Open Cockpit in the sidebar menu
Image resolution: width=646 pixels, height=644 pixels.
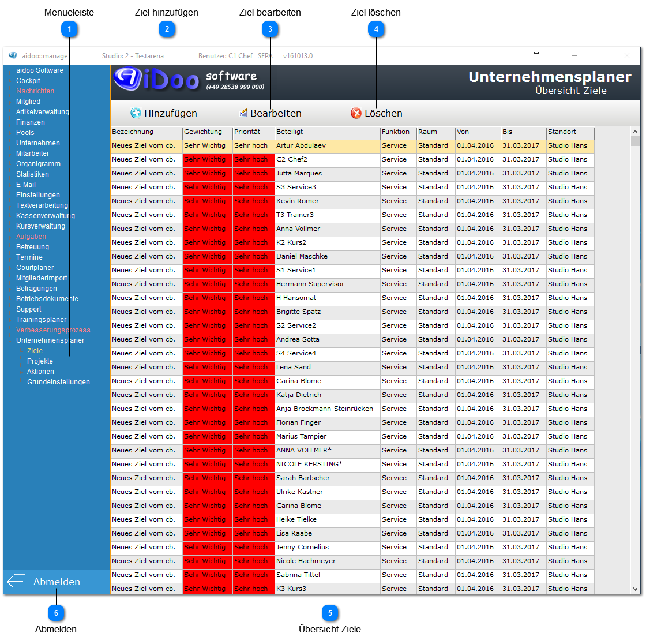tap(28, 81)
